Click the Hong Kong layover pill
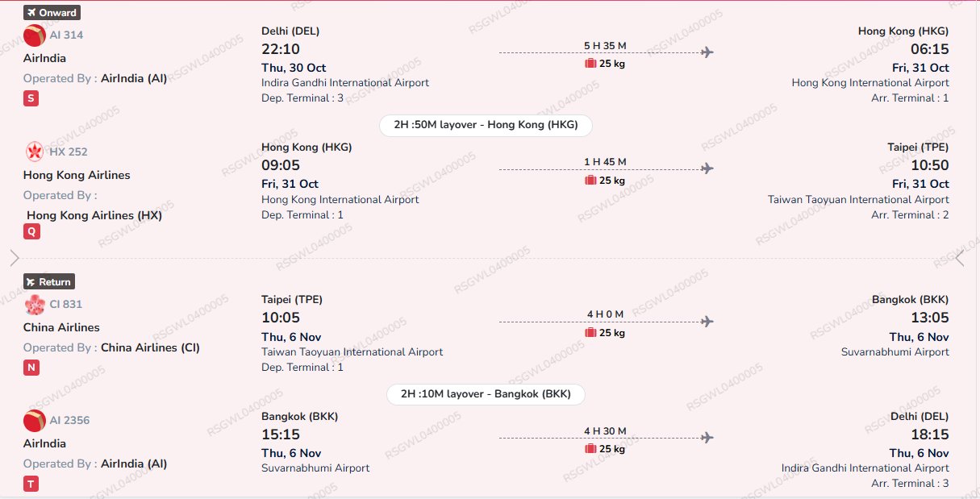Viewport: 980px width, 499px height. click(486, 125)
